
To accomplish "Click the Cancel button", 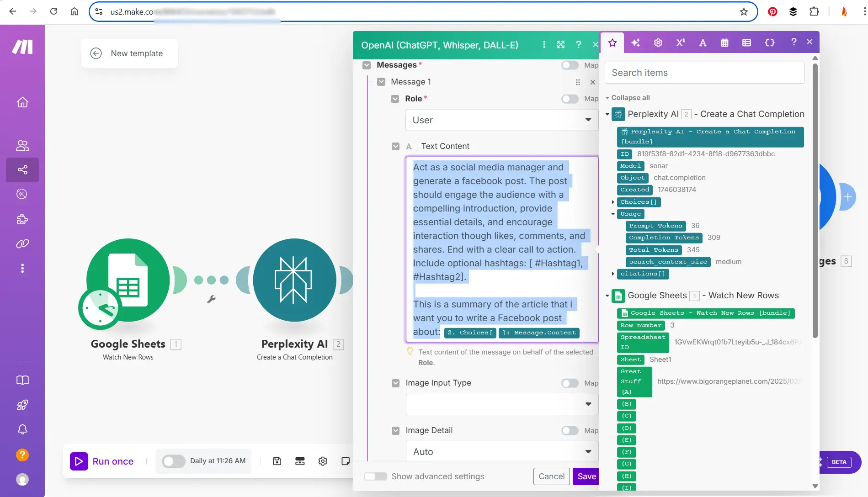I will point(551,476).
